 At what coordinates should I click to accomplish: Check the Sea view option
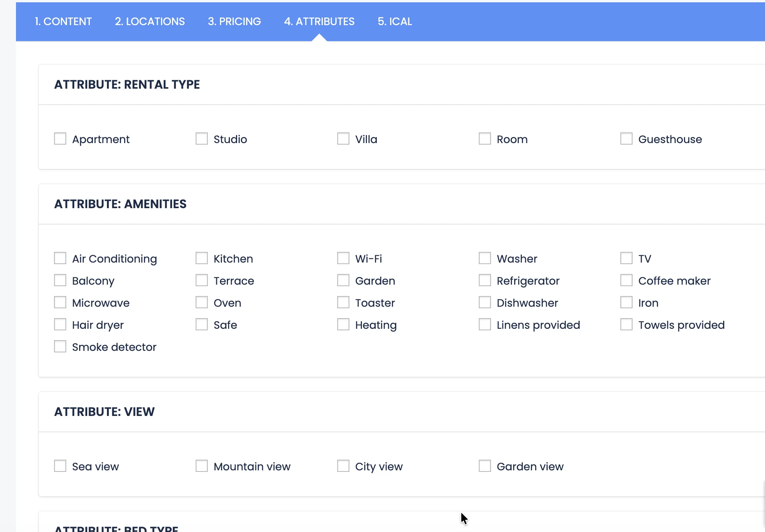60,466
